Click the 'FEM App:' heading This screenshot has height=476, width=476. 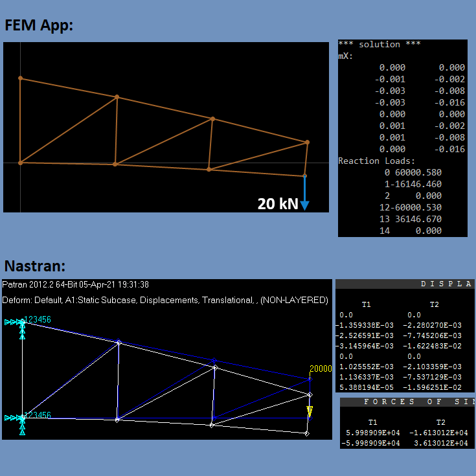click(39, 26)
